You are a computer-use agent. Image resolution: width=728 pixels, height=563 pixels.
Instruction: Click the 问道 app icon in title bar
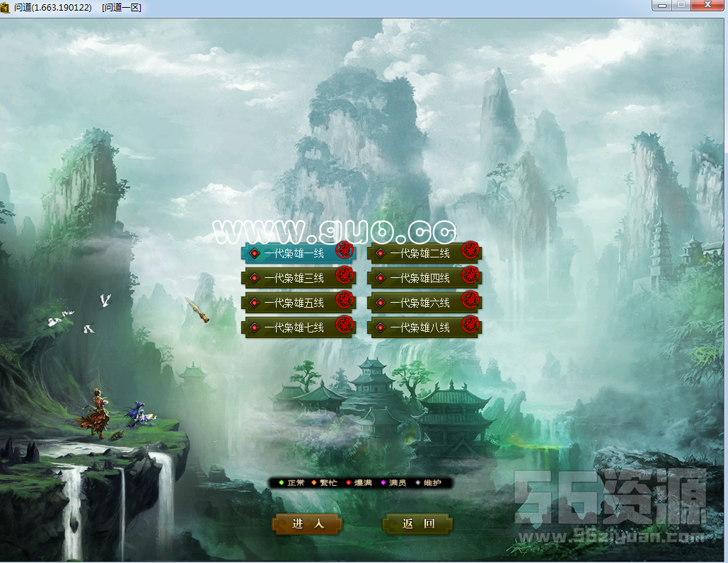[x=6, y=6]
